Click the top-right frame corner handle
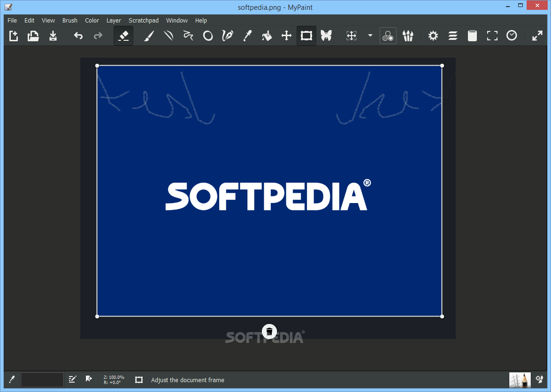This screenshot has height=392, width=551. pyautogui.click(x=442, y=66)
